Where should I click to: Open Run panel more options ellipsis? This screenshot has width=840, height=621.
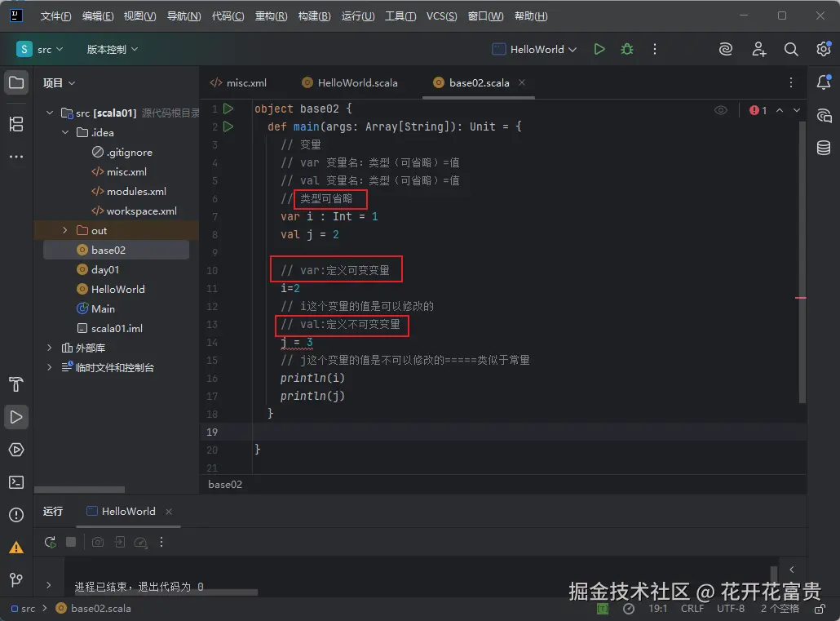(x=161, y=542)
